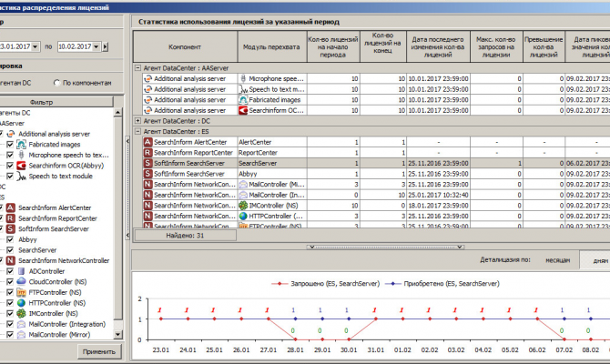Click filter list scroll up arrow
Screen dimensions: 610x364
point(117,113)
